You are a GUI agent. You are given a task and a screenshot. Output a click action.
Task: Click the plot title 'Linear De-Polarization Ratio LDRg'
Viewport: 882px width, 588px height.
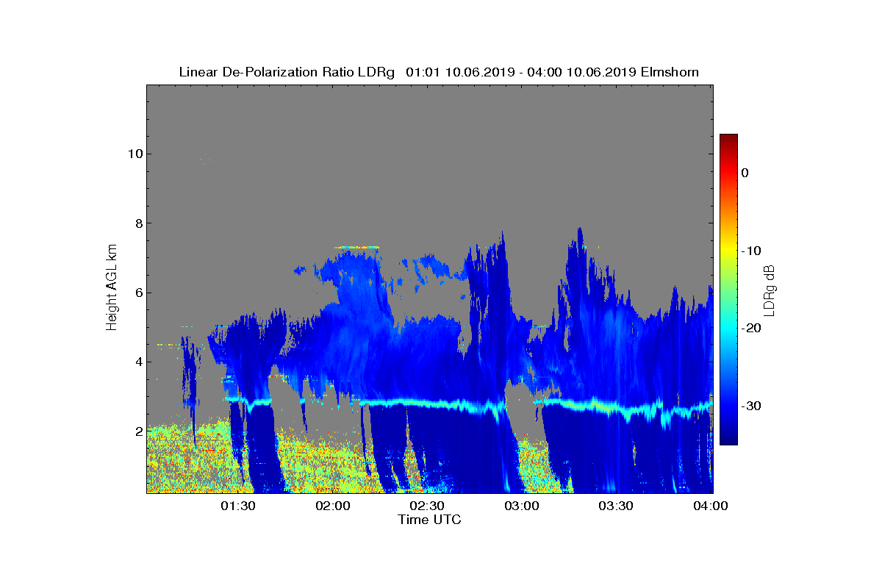[288, 72]
